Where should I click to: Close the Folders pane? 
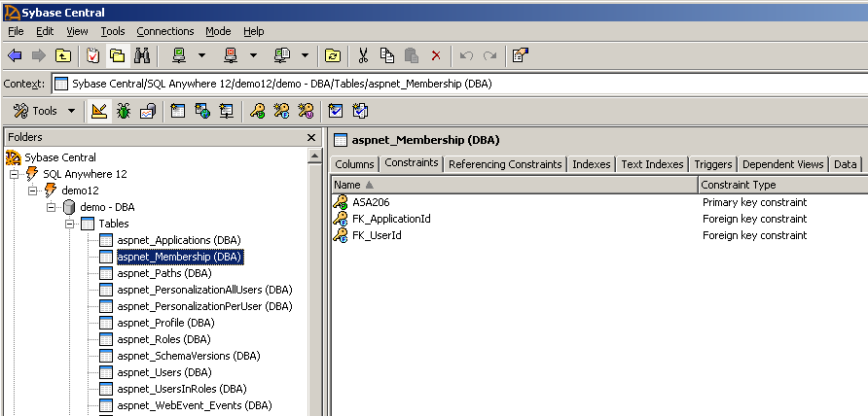coord(311,138)
